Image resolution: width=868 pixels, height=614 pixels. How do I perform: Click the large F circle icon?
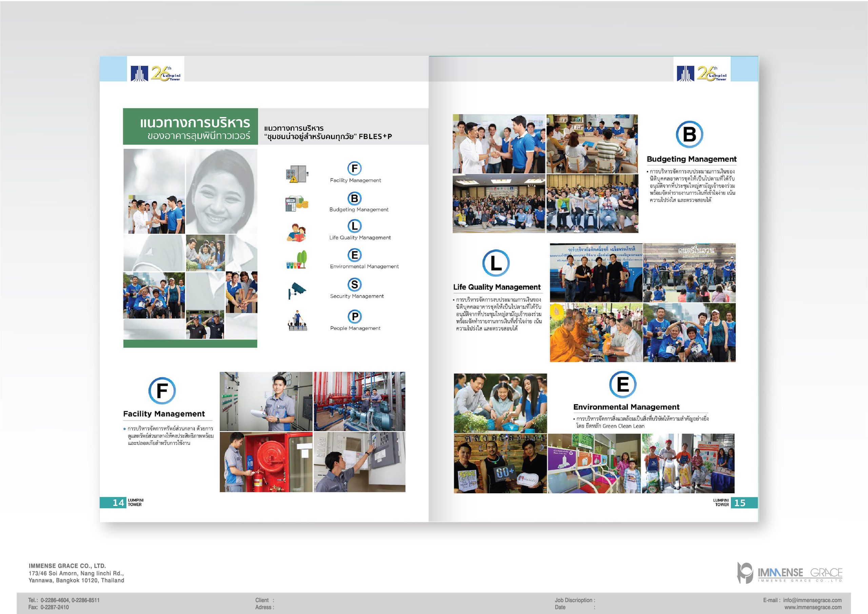click(x=162, y=391)
